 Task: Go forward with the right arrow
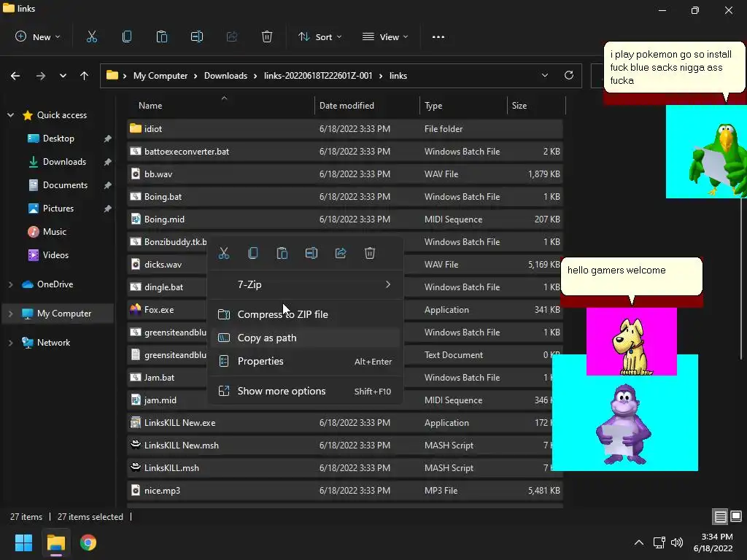pyautogui.click(x=41, y=76)
